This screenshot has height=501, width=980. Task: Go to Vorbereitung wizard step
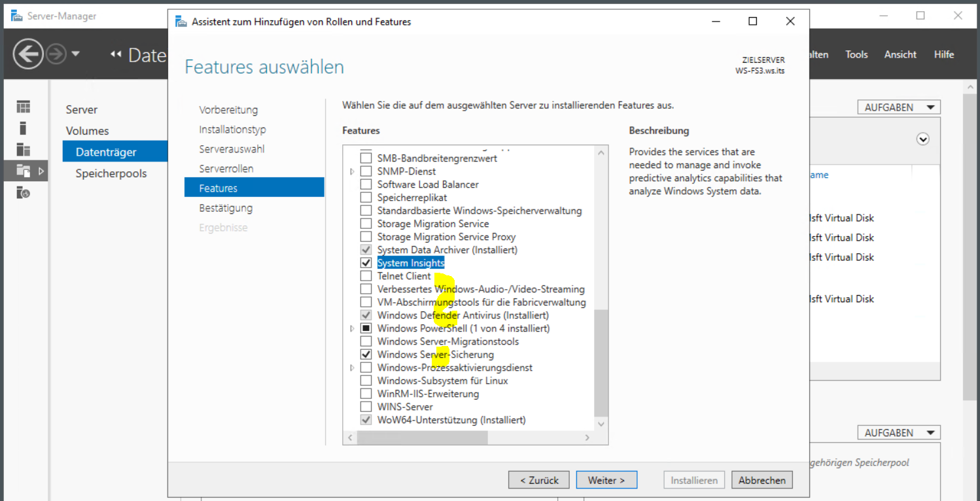coord(228,110)
